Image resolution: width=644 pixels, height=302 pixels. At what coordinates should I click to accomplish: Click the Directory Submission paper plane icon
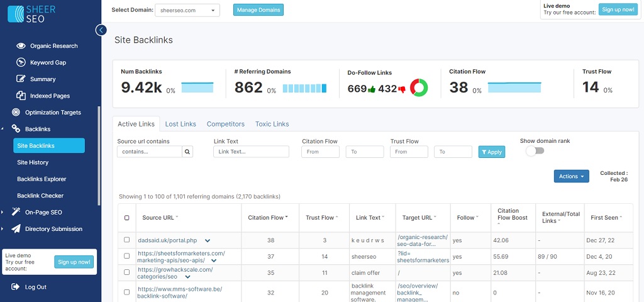point(16,229)
